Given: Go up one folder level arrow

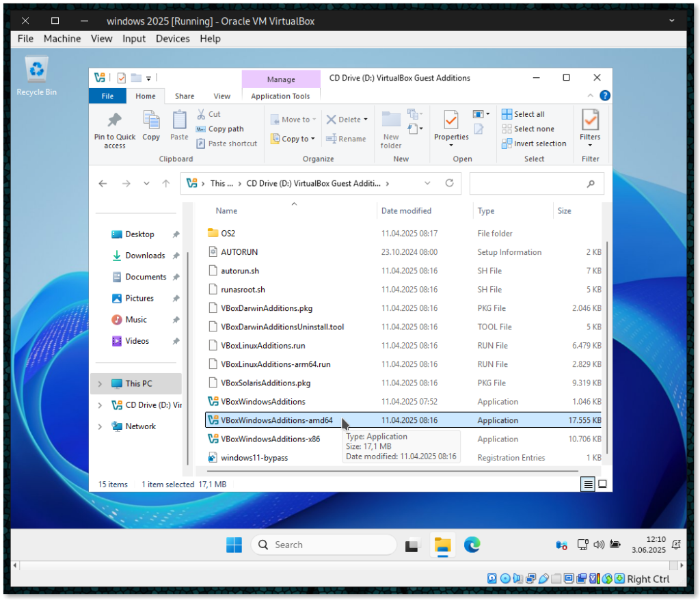Looking at the screenshot, I should 166,183.
